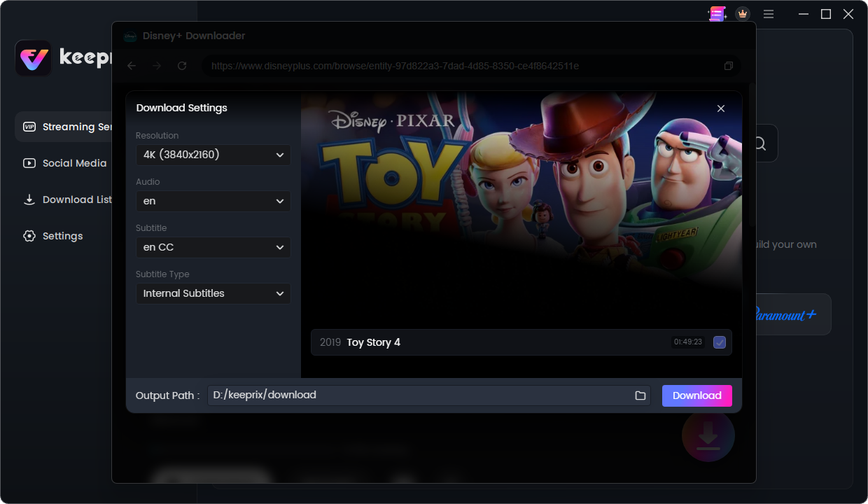Select Settings in sidebar
The height and width of the screenshot is (504, 868).
[64, 236]
